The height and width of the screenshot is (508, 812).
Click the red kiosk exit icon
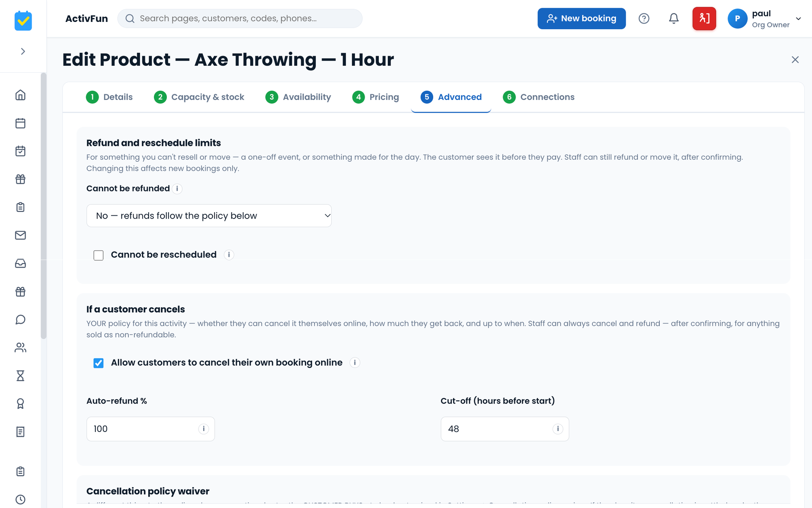[704, 19]
